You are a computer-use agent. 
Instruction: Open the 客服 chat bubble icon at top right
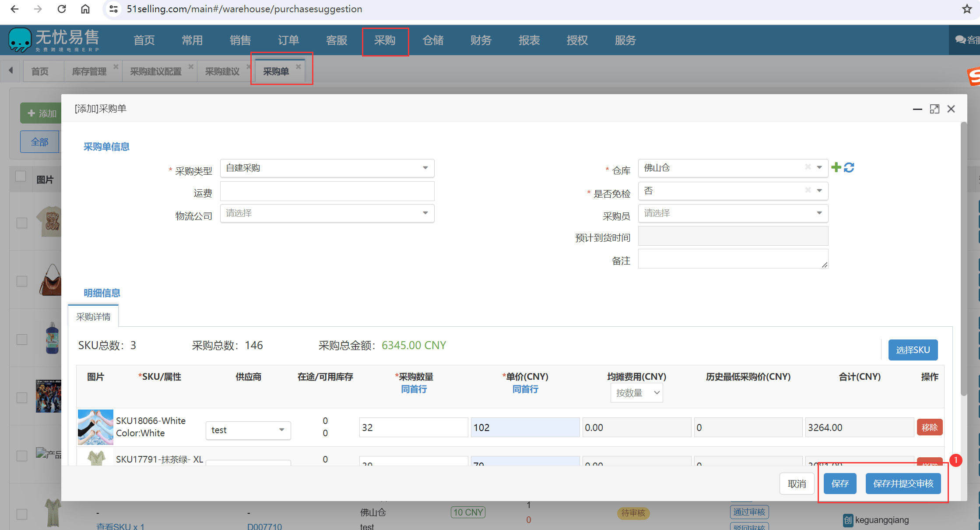click(960, 40)
